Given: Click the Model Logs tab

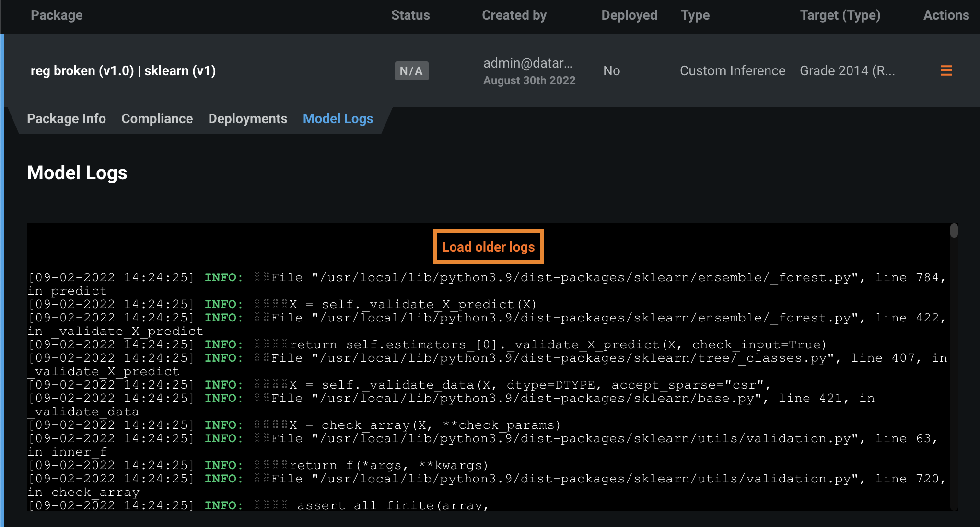Looking at the screenshot, I should pyautogui.click(x=338, y=119).
